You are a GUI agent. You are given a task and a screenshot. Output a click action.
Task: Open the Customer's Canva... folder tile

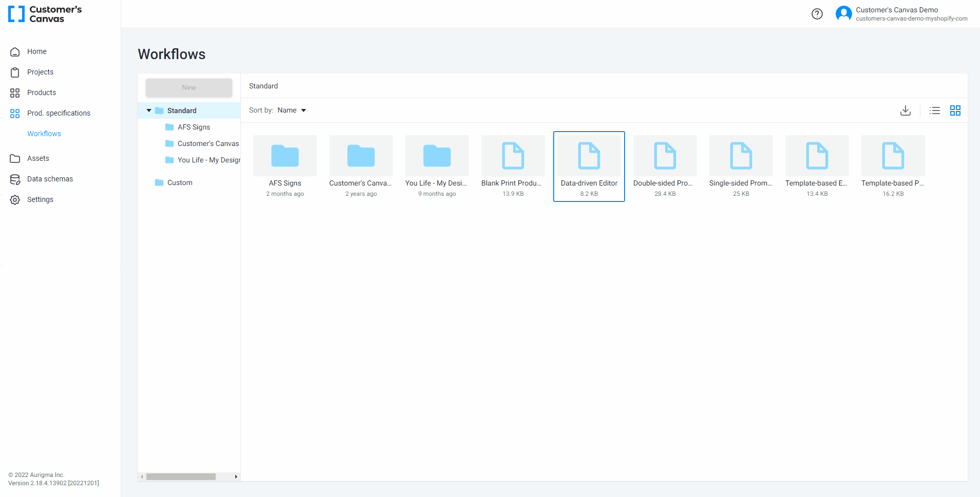pos(361,166)
